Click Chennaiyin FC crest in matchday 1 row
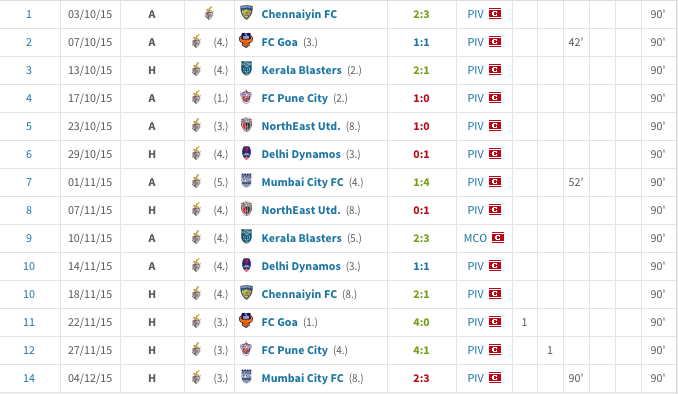 coord(246,13)
